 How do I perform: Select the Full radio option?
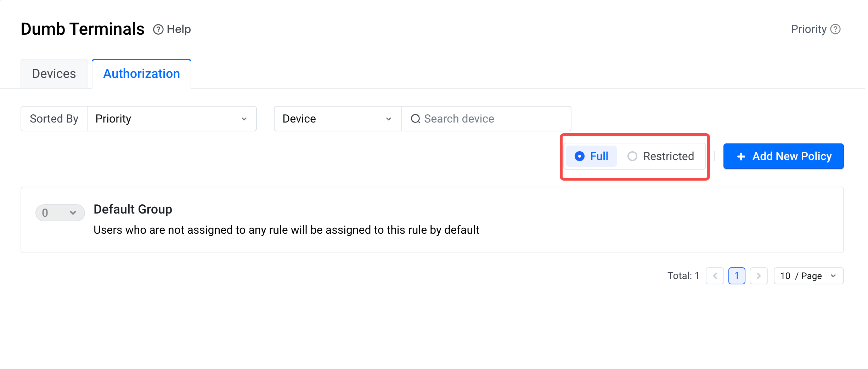pos(580,156)
